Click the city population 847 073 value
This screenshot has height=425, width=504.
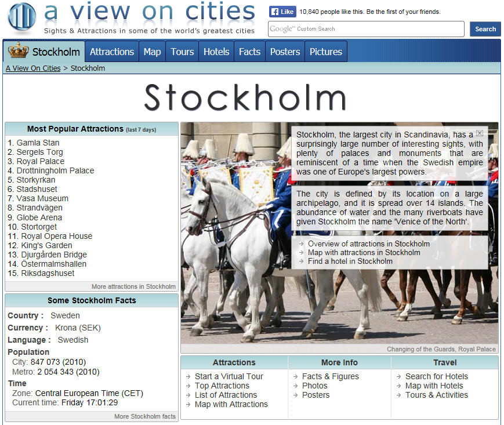point(58,362)
